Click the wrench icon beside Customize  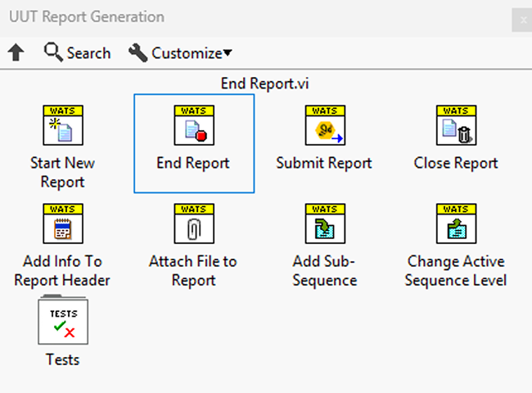point(138,53)
